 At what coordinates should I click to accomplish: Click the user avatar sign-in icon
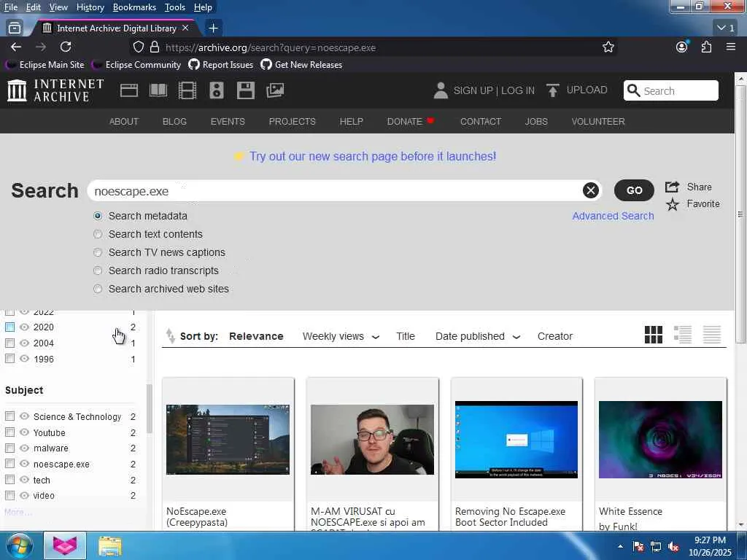pyautogui.click(x=441, y=90)
